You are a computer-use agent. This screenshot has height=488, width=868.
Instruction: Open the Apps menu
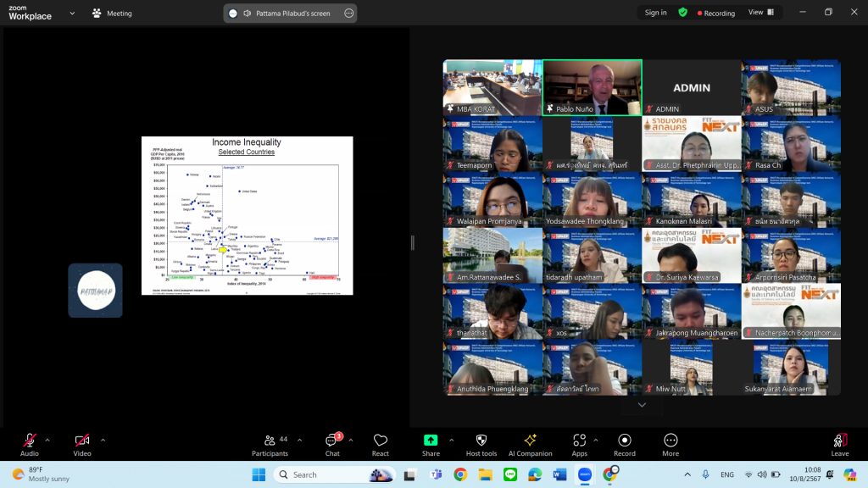click(x=580, y=441)
